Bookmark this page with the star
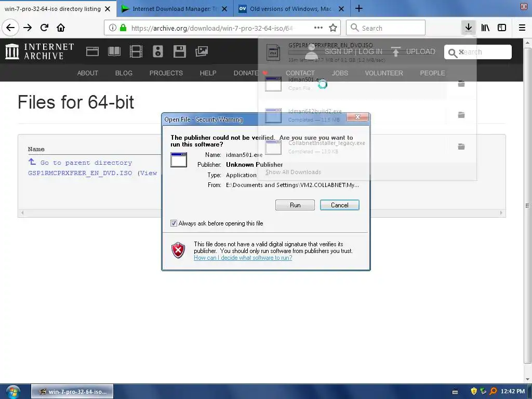 333,28
